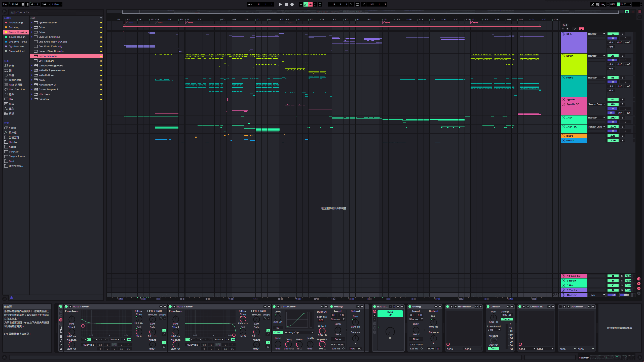Screen dimensions: 644x362
Task: Enable Key Map mode
Action: 603,4
